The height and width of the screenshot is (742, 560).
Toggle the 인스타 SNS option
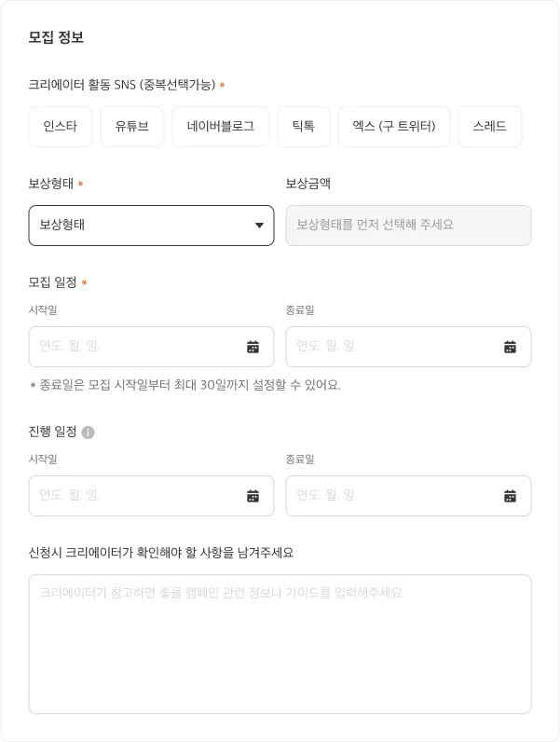click(x=60, y=127)
